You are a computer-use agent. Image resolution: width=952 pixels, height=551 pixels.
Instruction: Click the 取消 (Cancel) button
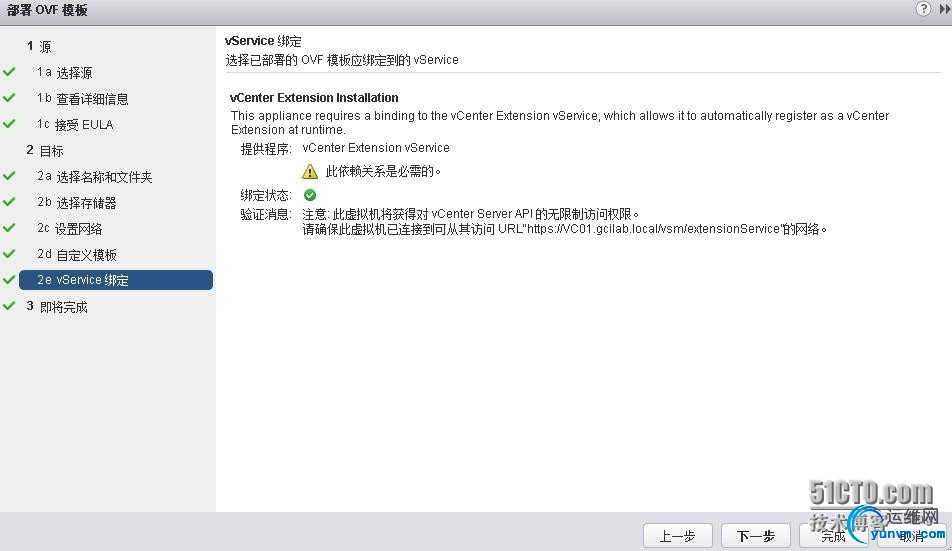911,536
